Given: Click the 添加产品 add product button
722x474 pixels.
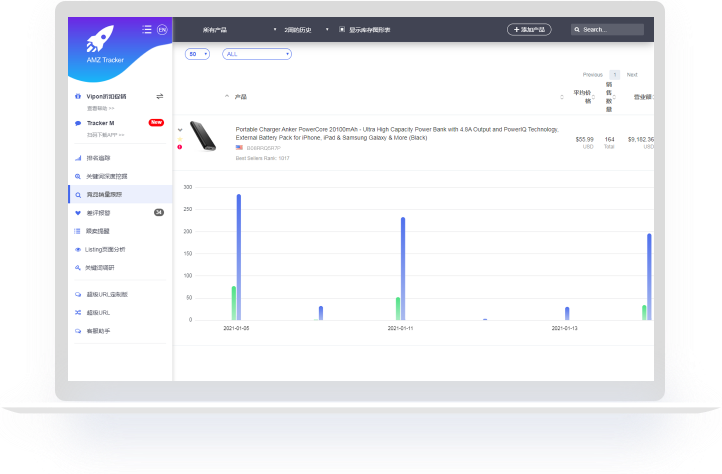Looking at the screenshot, I should click(x=529, y=30).
